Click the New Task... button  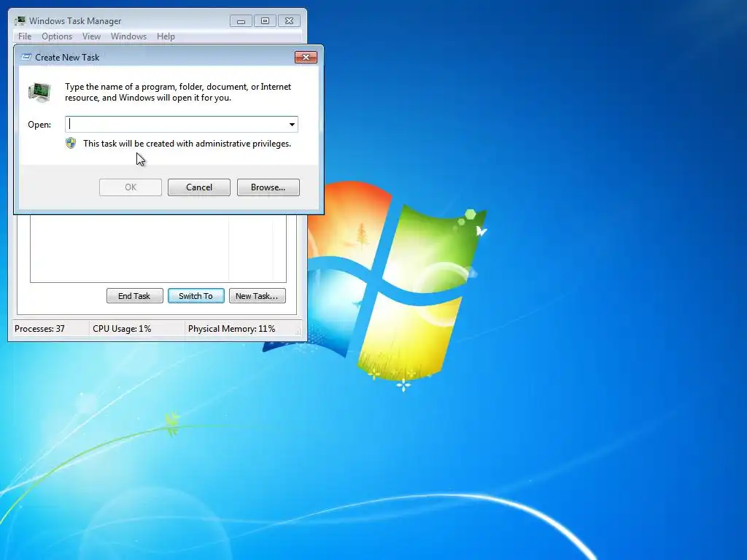pyautogui.click(x=258, y=296)
